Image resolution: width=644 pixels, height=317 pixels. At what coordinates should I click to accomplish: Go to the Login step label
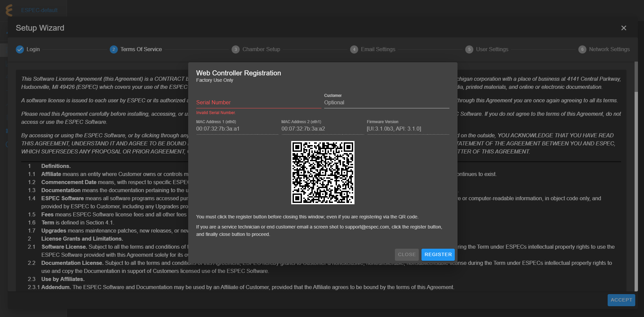pyautogui.click(x=33, y=49)
